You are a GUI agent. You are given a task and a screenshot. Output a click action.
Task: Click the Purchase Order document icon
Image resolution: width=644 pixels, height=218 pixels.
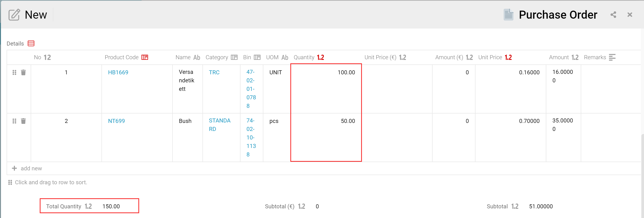tap(508, 15)
